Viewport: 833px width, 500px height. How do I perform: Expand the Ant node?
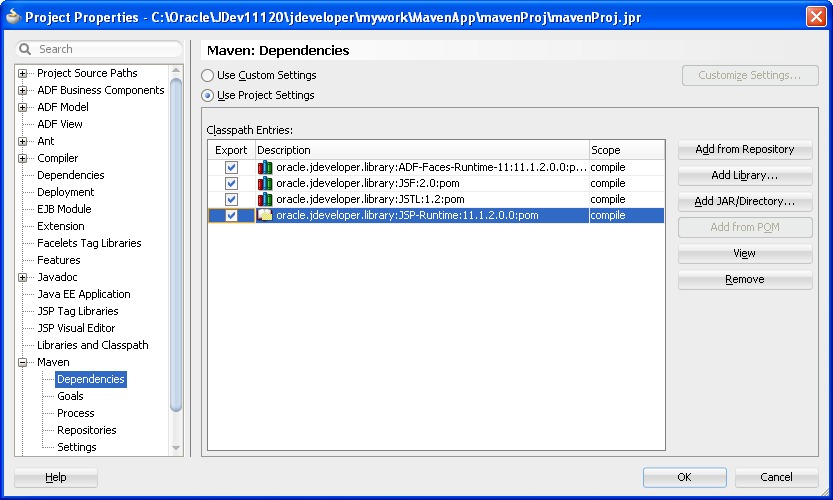click(22, 141)
